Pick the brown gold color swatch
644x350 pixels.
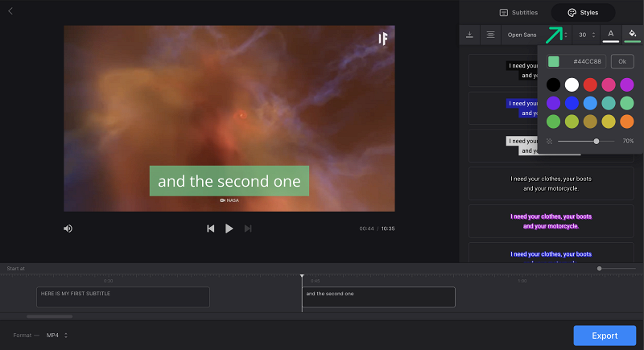pyautogui.click(x=590, y=121)
